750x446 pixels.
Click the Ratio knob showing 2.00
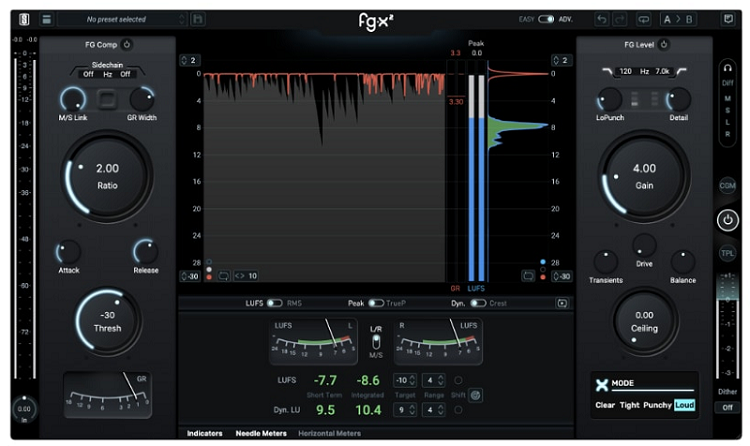point(107,176)
